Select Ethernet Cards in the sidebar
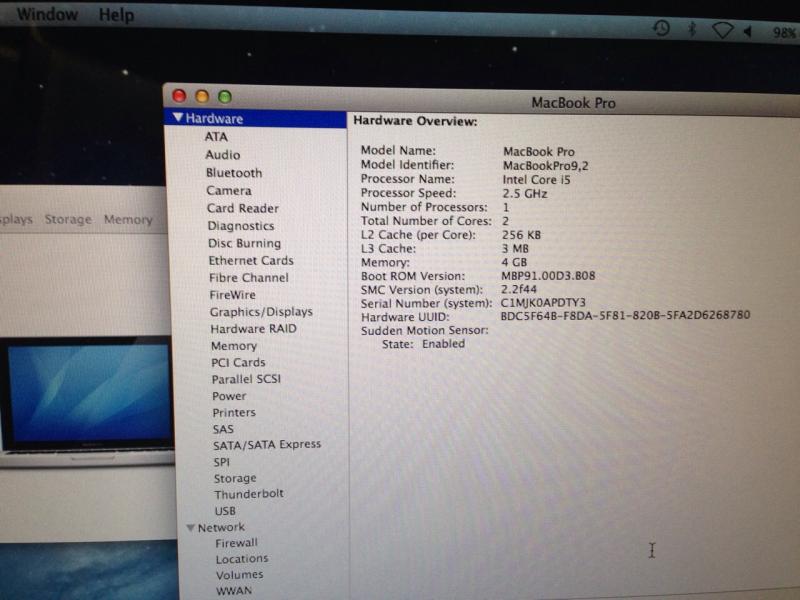This screenshot has height=600, width=800. tap(251, 260)
